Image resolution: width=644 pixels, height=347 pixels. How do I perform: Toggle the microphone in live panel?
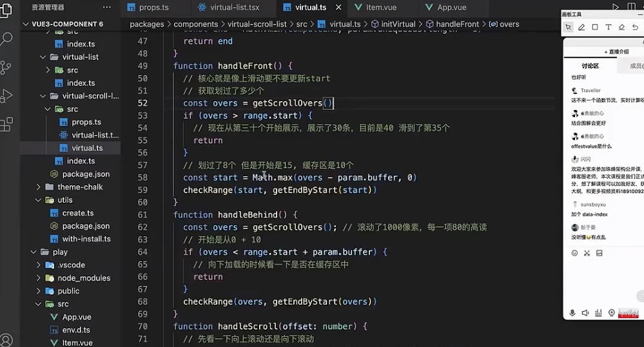tap(572, 313)
